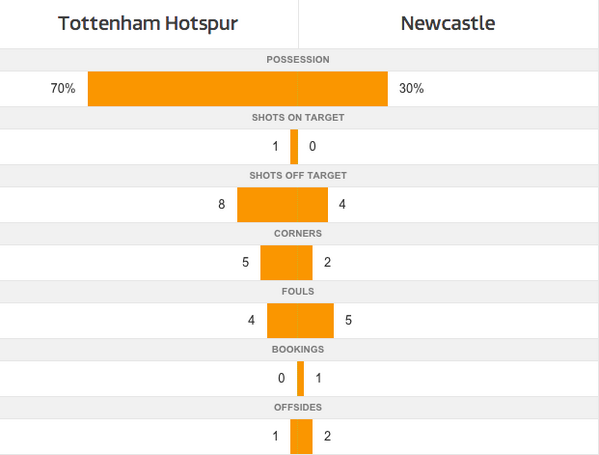The width and height of the screenshot is (599, 455).
Task: Click the BOOKINGS section heading
Action: tap(298, 350)
